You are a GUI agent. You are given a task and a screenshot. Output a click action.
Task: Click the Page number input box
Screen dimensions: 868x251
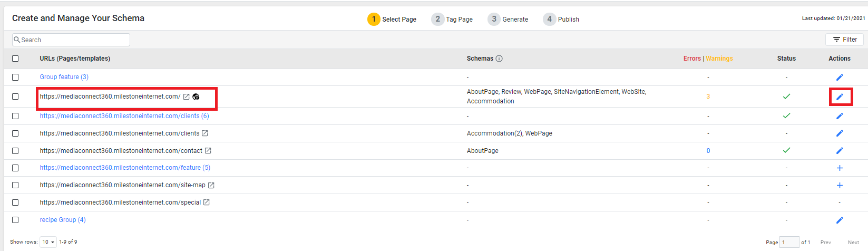pos(789,242)
